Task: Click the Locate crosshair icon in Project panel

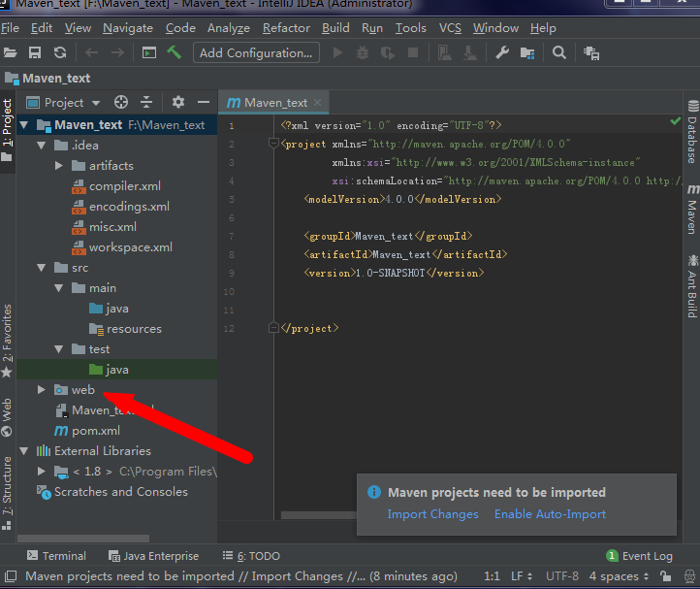Action: 121,102
